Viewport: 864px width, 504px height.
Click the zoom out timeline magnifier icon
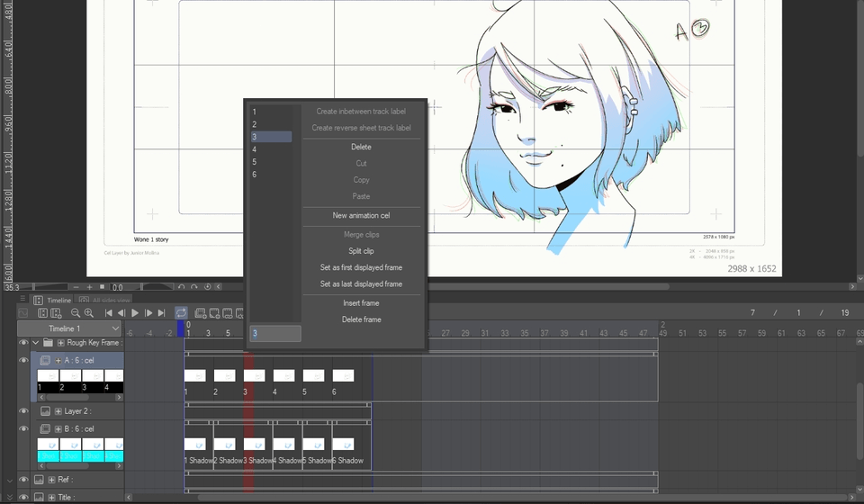tap(76, 313)
